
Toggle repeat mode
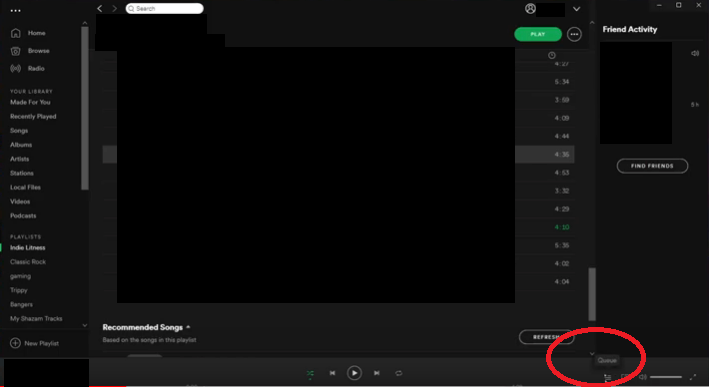398,373
